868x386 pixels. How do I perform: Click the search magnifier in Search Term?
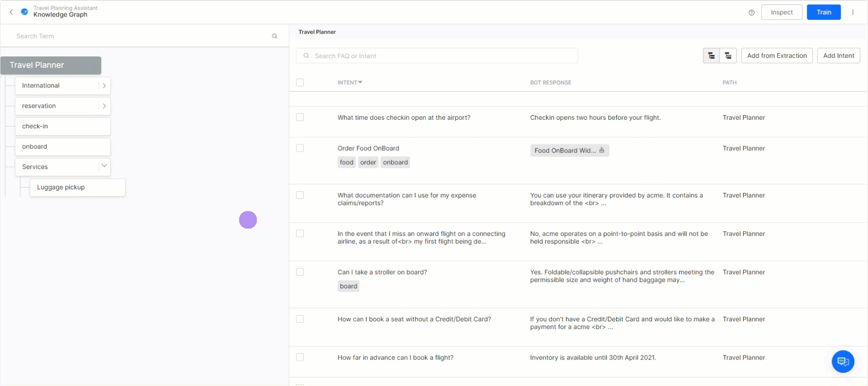275,36
